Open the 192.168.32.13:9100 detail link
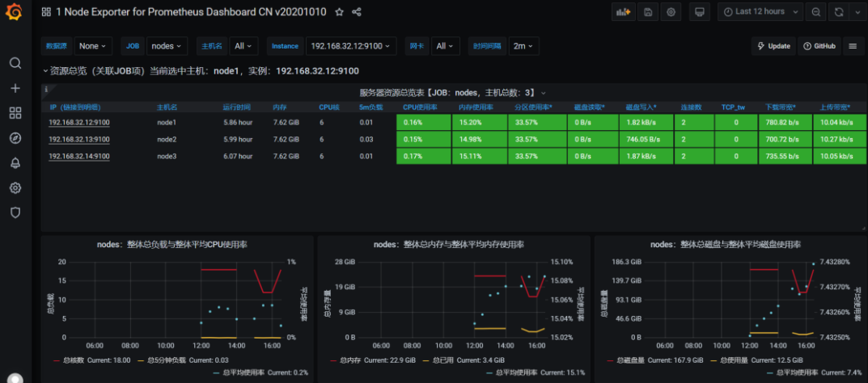This screenshot has height=383, width=868. click(79, 139)
